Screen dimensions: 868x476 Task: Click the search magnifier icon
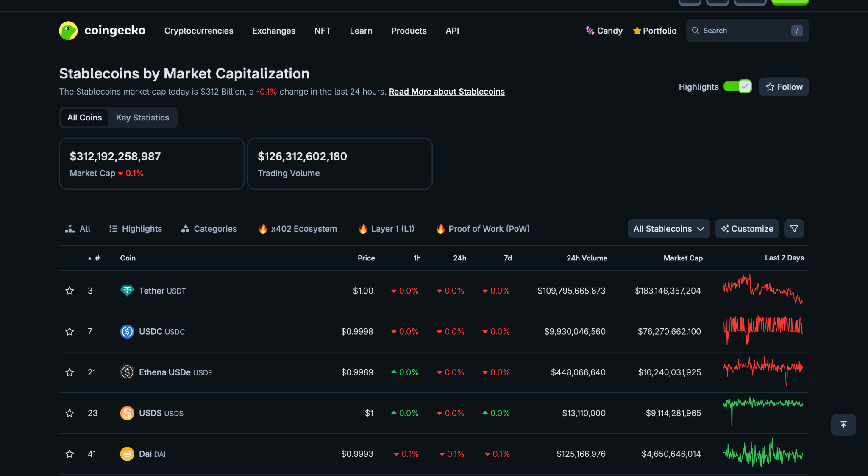point(696,31)
